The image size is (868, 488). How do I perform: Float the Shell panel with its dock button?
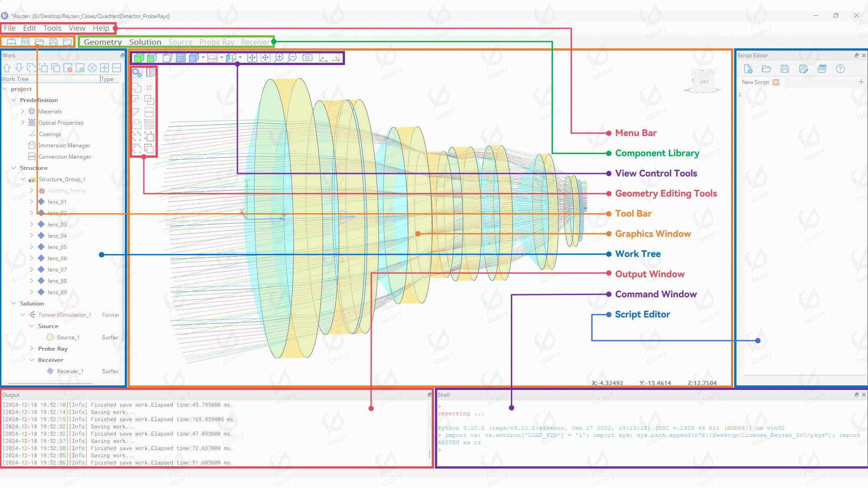coord(857,394)
